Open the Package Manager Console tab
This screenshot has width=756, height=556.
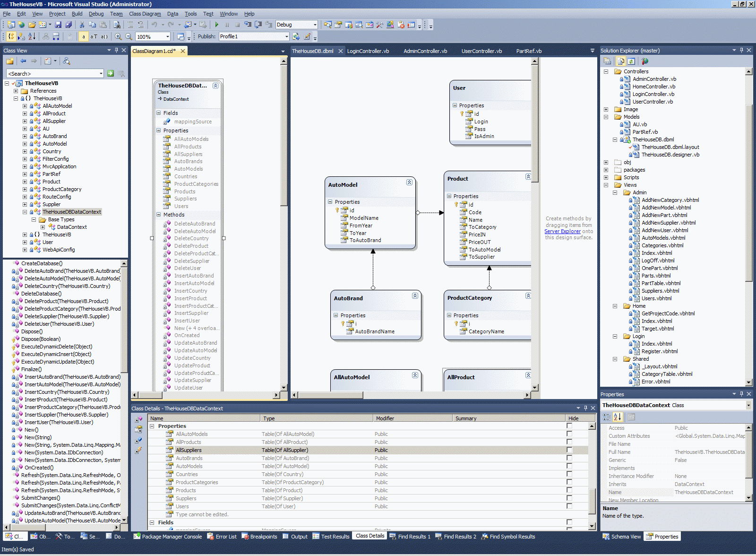168,537
